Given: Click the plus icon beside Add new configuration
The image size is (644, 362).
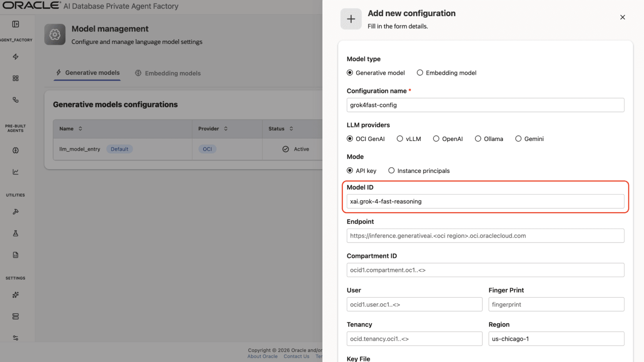Looking at the screenshot, I should point(351,19).
